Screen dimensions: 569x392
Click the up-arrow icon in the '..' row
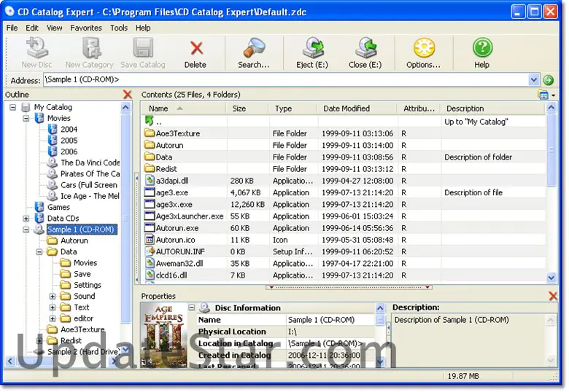[x=149, y=121]
